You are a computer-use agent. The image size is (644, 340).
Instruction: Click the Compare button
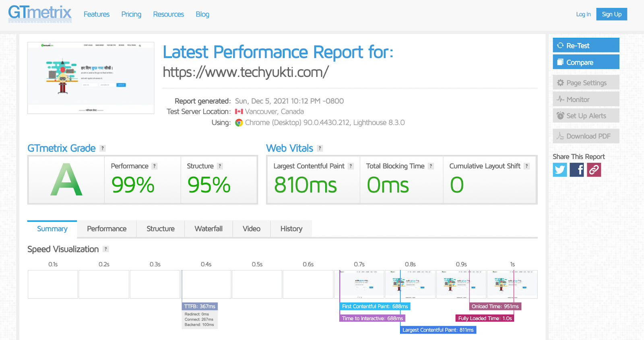click(x=586, y=62)
